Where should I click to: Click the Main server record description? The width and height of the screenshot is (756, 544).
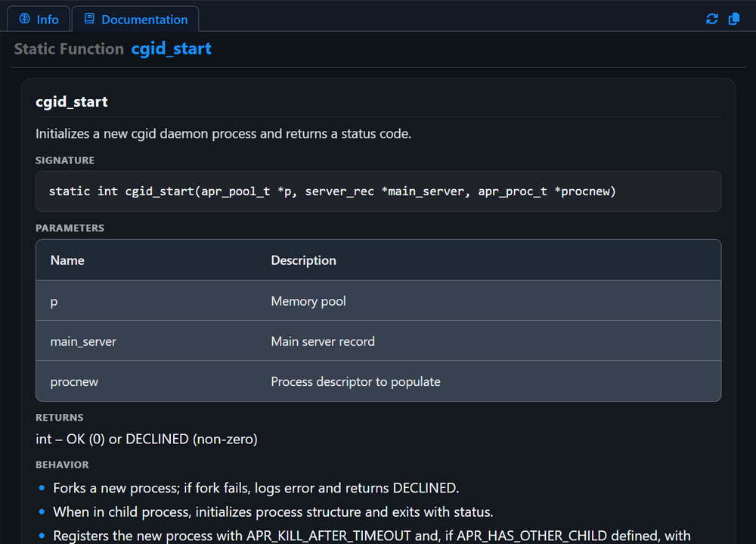pyautogui.click(x=323, y=342)
